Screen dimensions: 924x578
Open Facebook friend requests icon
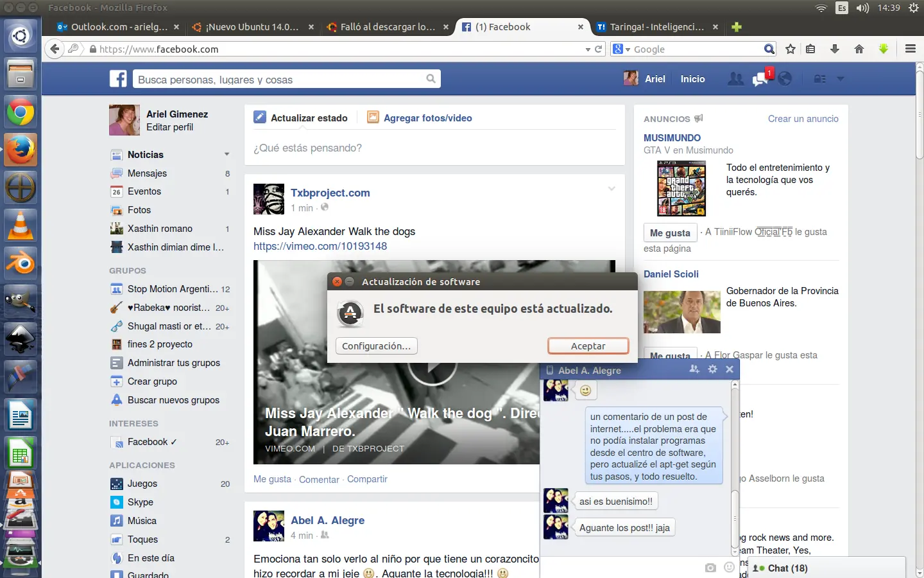point(735,79)
